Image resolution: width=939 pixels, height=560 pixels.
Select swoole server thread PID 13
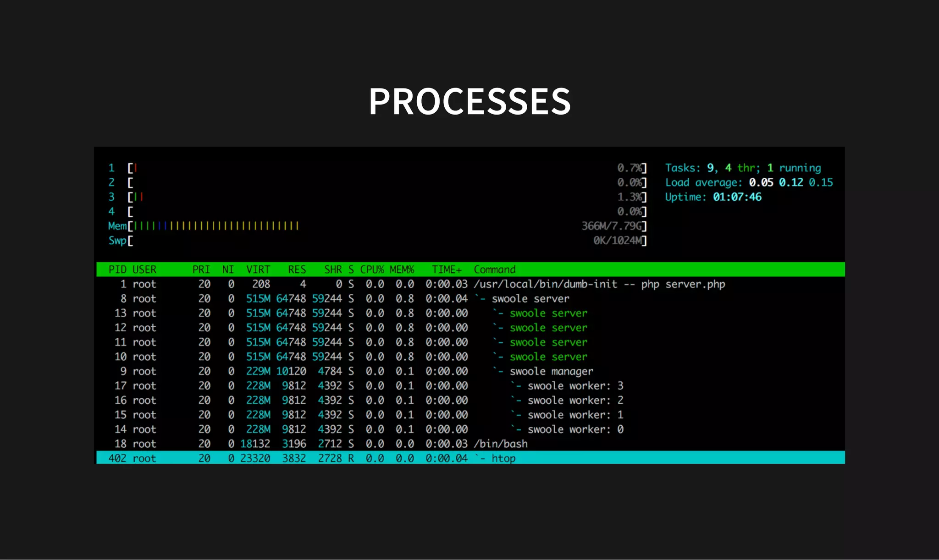pos(470,313)
